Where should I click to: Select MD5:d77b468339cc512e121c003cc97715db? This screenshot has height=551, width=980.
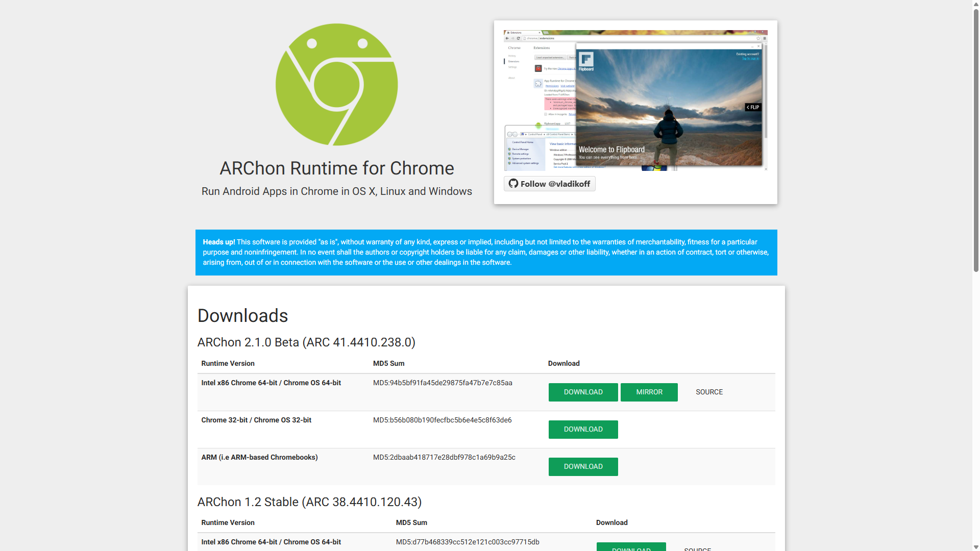(x=468, y=542)
